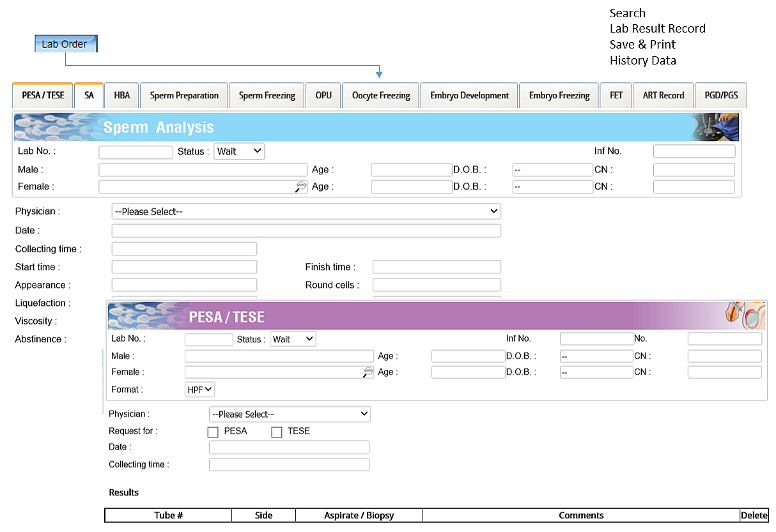
Task: Click the Male D.O.B. field in PESA / TESE
Action: click(596, 356)
